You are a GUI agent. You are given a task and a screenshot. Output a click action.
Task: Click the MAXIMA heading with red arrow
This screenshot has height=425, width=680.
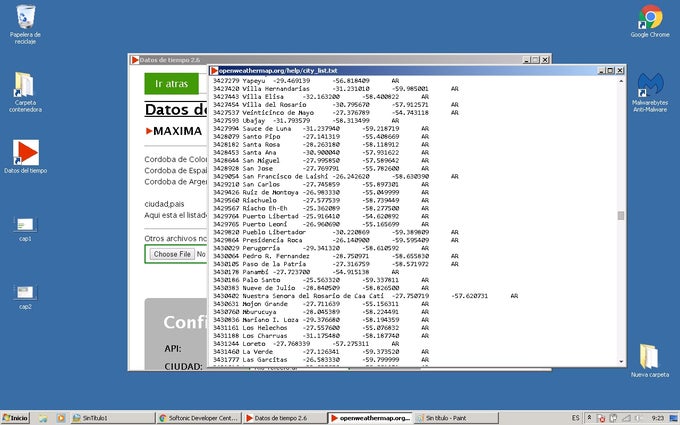[174, 131]
